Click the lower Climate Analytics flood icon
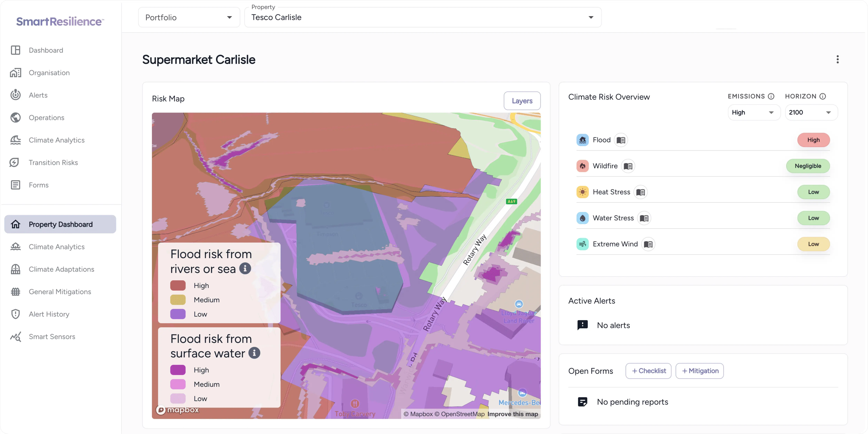Viewport: 868px width, 434px height. 15,247
